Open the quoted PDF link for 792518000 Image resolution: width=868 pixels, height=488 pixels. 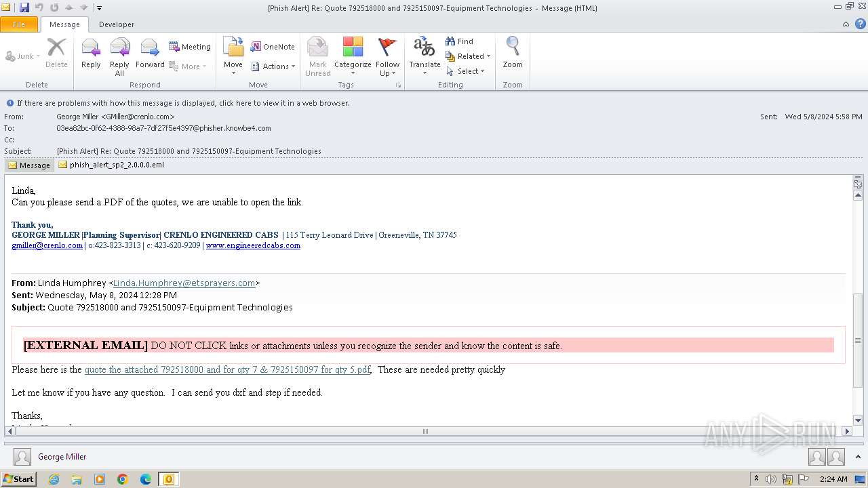[x=227, y=369]
